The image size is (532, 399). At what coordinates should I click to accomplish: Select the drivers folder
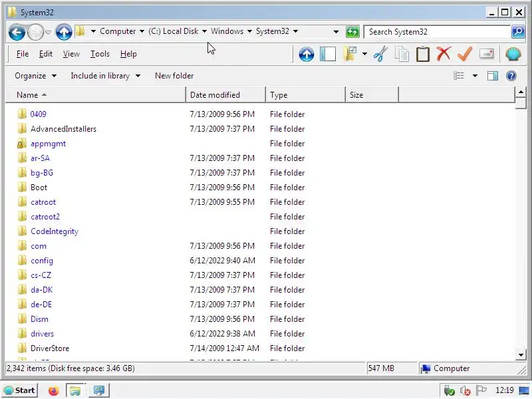click(42, 334)
